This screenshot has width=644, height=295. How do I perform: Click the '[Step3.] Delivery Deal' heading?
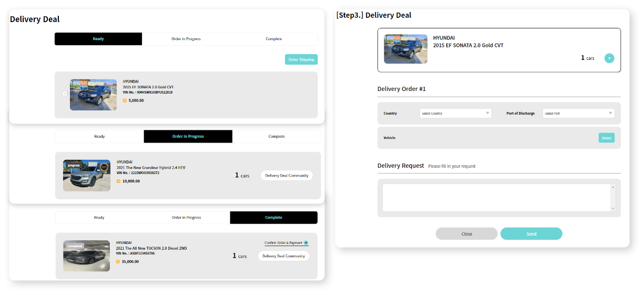374,15
